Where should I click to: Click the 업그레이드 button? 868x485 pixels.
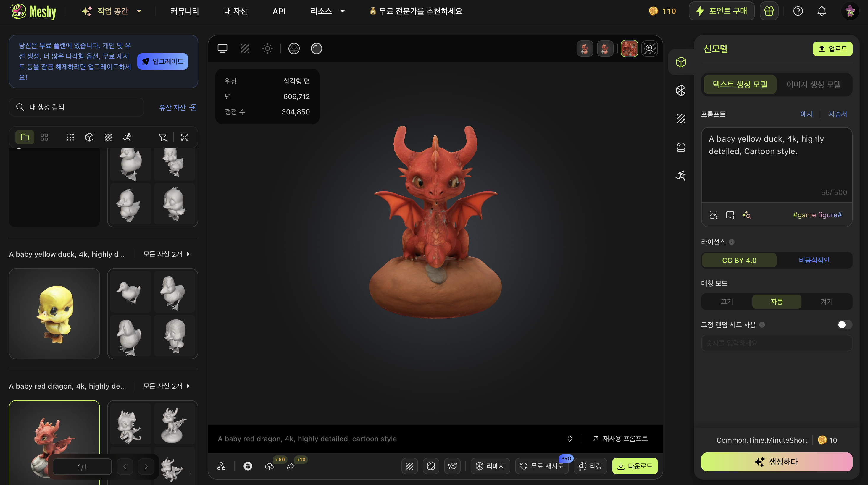coord(163,62)
